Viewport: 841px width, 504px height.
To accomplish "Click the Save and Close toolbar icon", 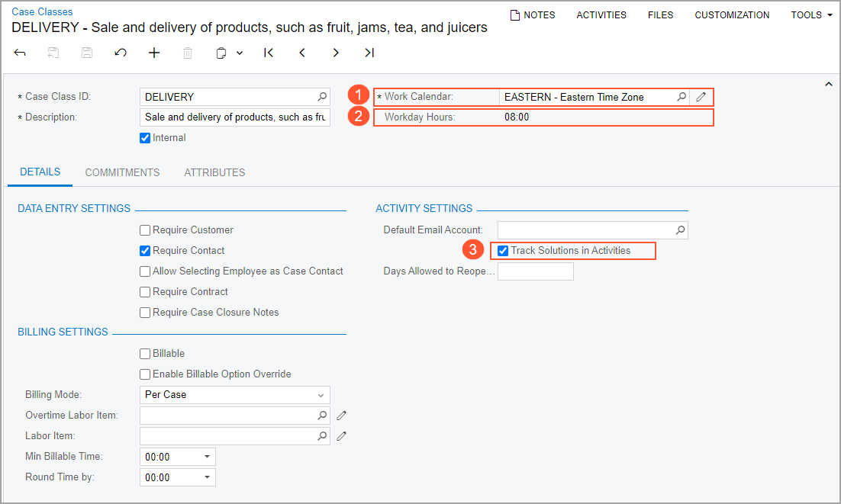I will pos(53,53).
